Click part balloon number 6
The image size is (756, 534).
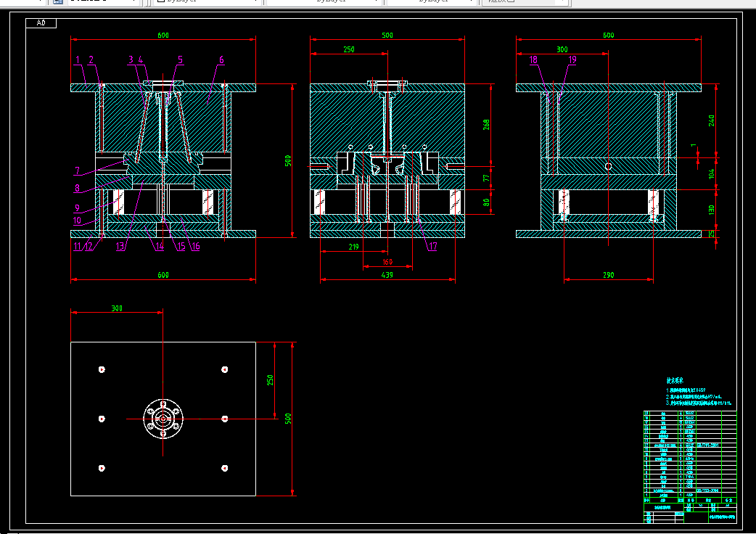[x=221, y=59]
